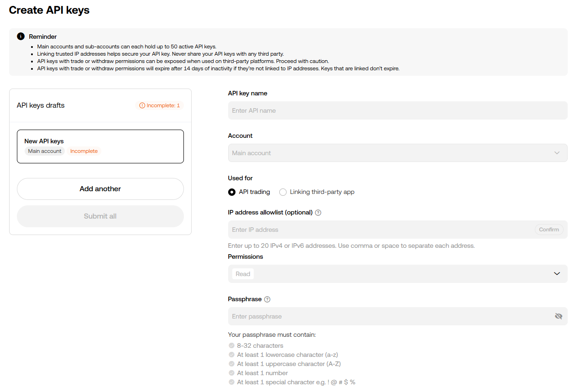The height and width of the screenshot is (392, 575).
Task: Click the 8-32 characters check icon
Action: click(x=232, y=345)
